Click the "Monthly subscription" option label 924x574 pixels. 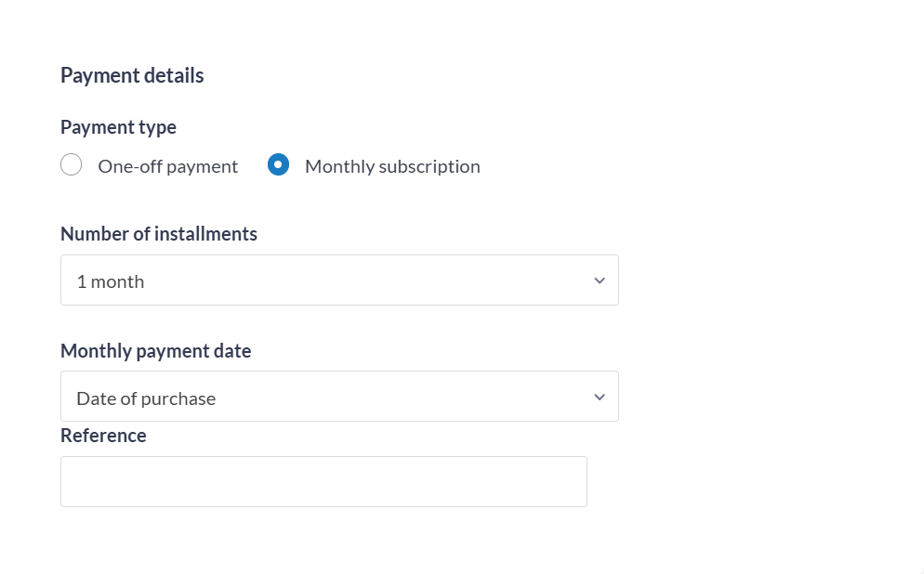click(x=392, y=166)
